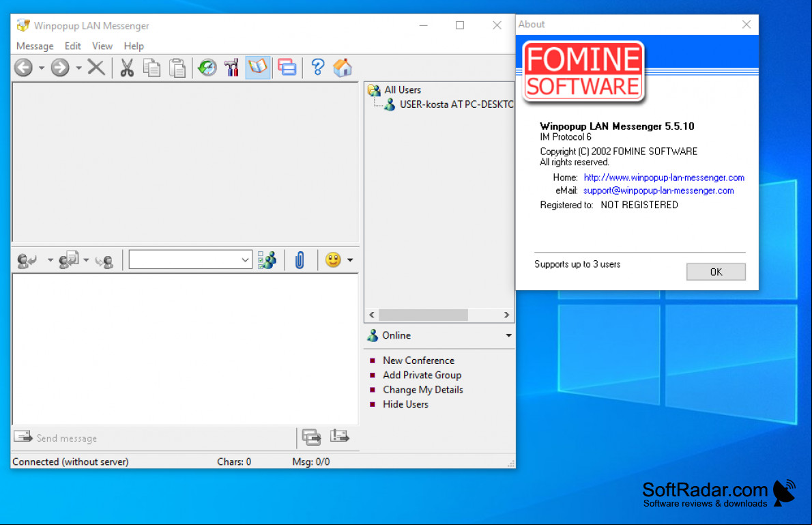Click the Forward arrow toolbar icon

click(x=60, y=68)
